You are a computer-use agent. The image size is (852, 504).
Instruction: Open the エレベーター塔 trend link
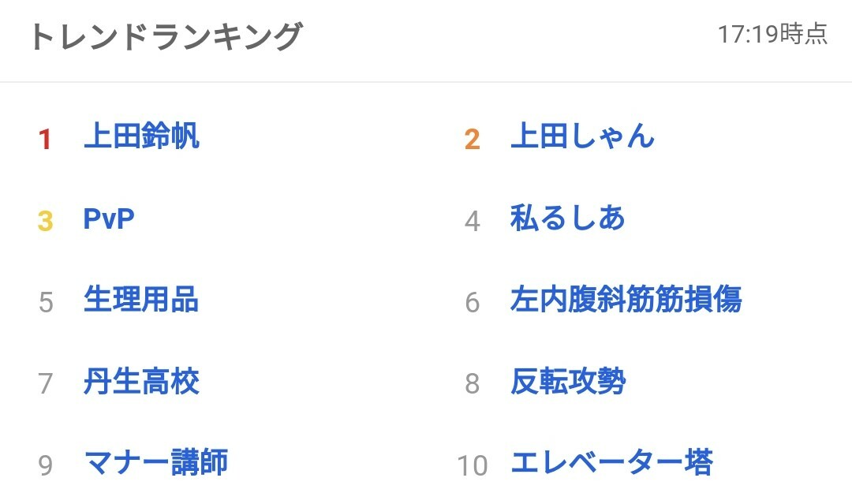coord(612,463)
